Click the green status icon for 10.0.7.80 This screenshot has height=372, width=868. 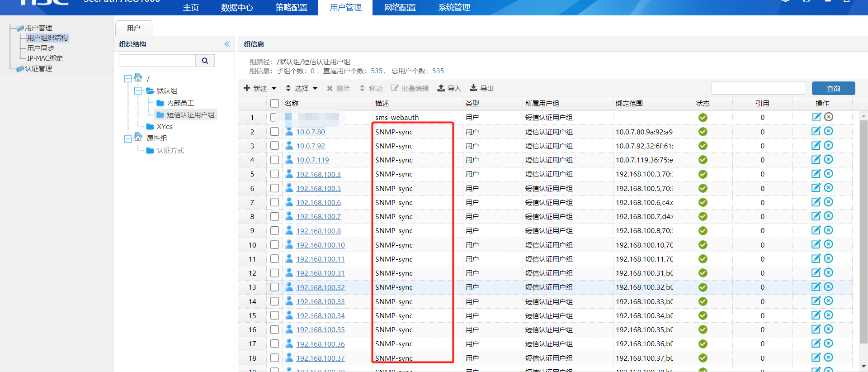coord(703,132)
